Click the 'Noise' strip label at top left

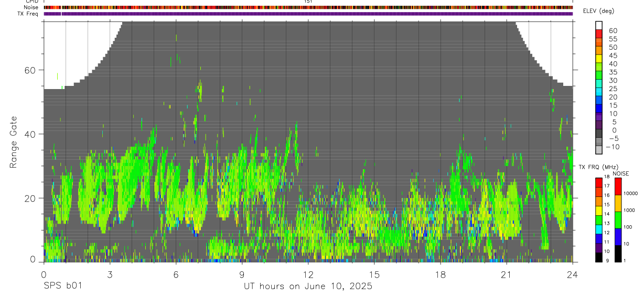(x=31, y=7)
